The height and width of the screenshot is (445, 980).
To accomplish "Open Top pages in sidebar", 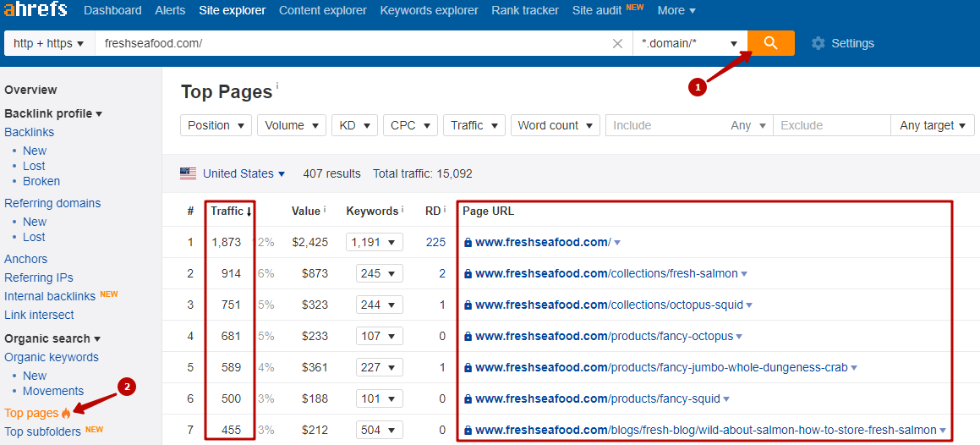I will pyautogui.click(x=32, y=413).
